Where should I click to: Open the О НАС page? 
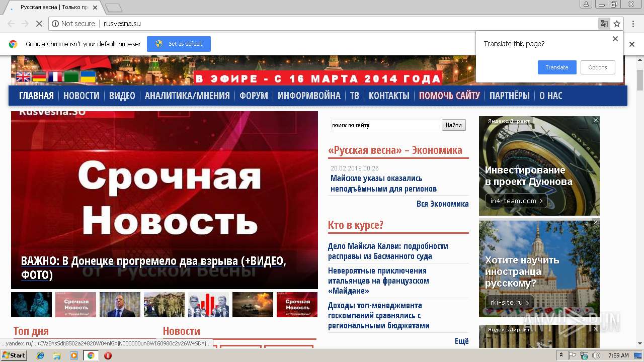551,96
